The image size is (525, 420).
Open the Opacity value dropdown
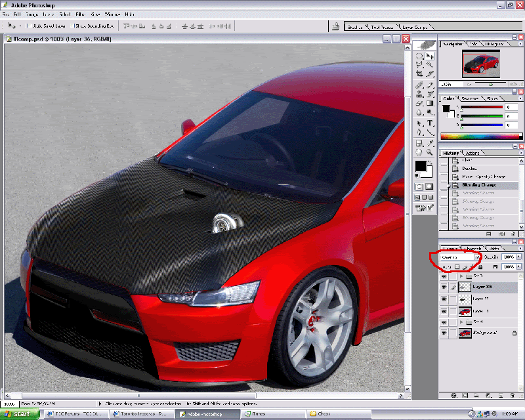[x=518, y=257]
